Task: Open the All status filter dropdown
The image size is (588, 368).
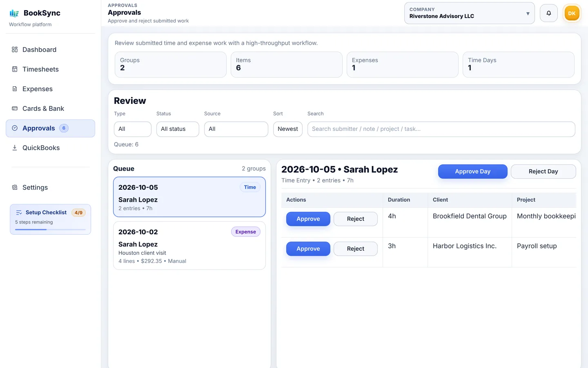Action: tap(178, 129)
